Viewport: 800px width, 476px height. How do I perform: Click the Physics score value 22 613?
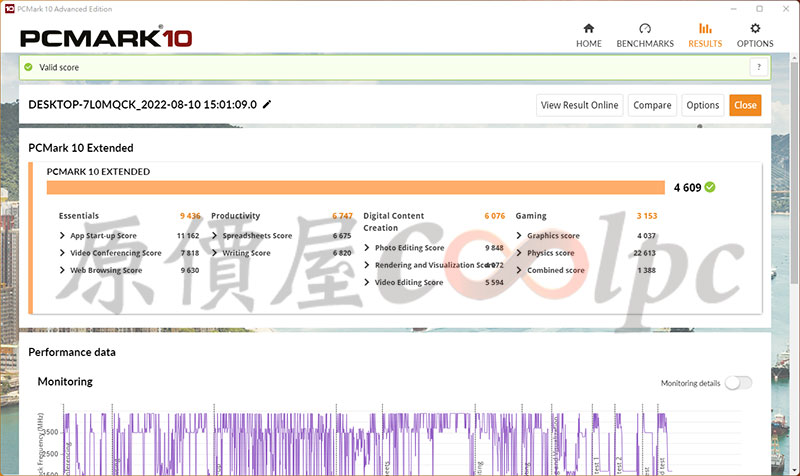pyautogui.click(x=644, y=253)
